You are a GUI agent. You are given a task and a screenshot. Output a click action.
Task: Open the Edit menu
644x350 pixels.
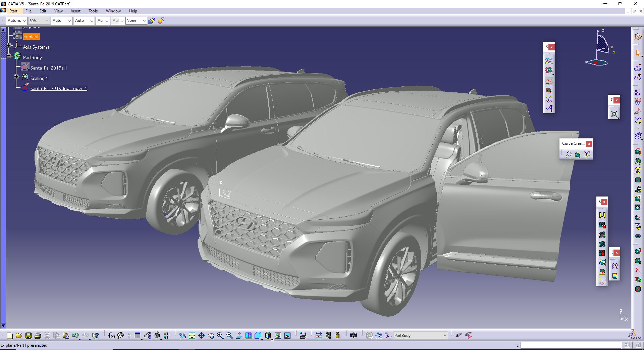pyautogui.click(x=43, y=11)
